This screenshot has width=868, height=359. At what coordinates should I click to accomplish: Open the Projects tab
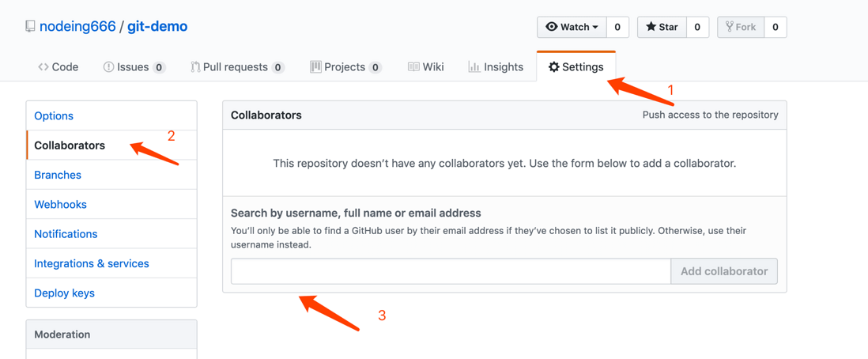coord(346,67)
